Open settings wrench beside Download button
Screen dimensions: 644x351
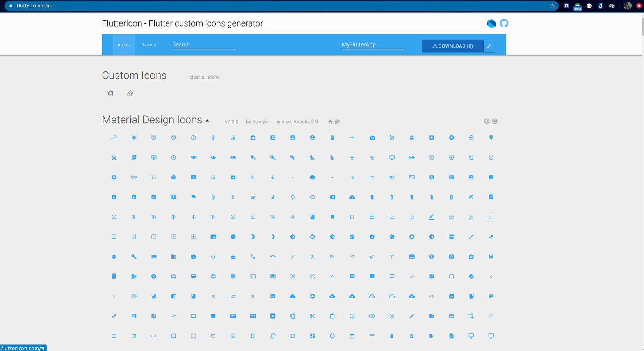click(489, 46)
